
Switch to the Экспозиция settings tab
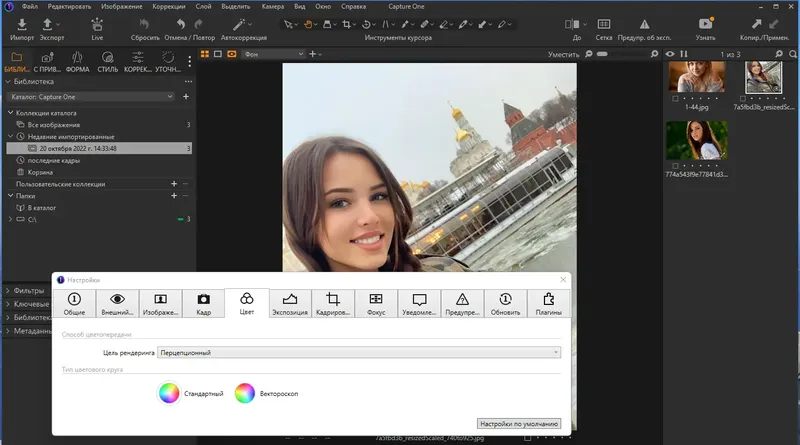pyautogui.click(x=290, y=303)
